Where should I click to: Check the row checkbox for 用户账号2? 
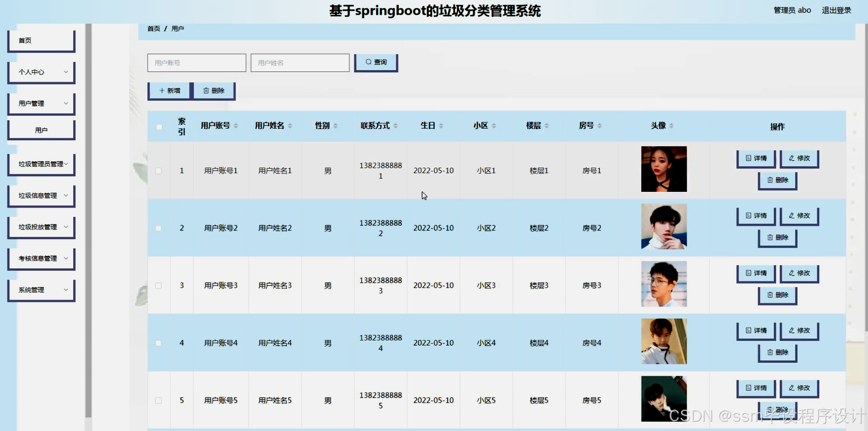pos(158,228)
